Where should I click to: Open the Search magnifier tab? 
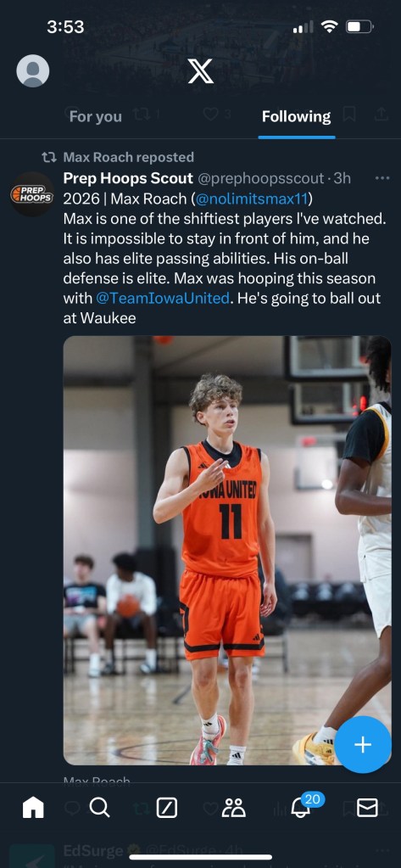tap(99, 808)
